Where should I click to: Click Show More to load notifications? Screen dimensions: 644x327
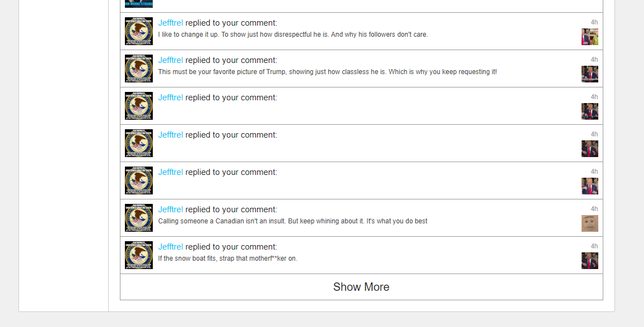click(361, 287)
